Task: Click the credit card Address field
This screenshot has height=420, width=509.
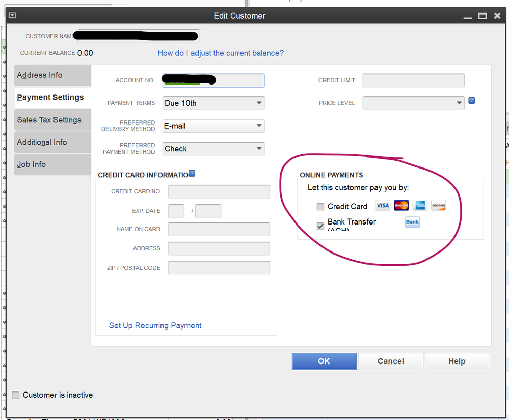Action: pos(219,248)
